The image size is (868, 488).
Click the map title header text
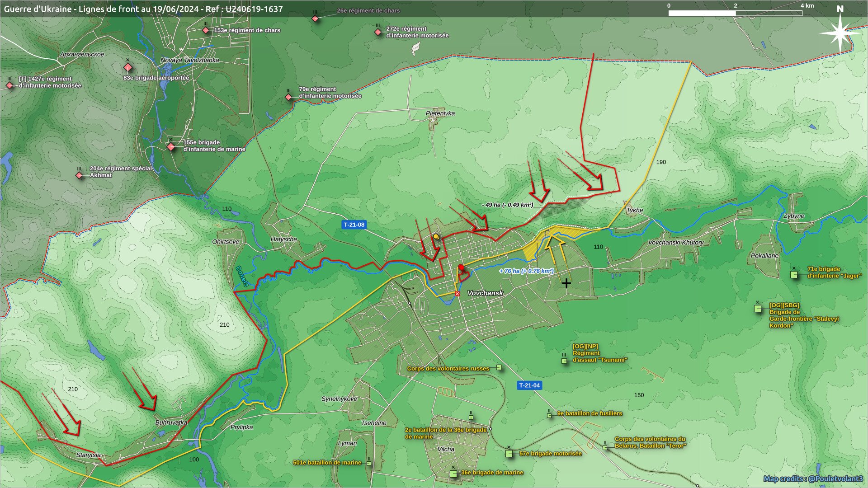[143, 9]
